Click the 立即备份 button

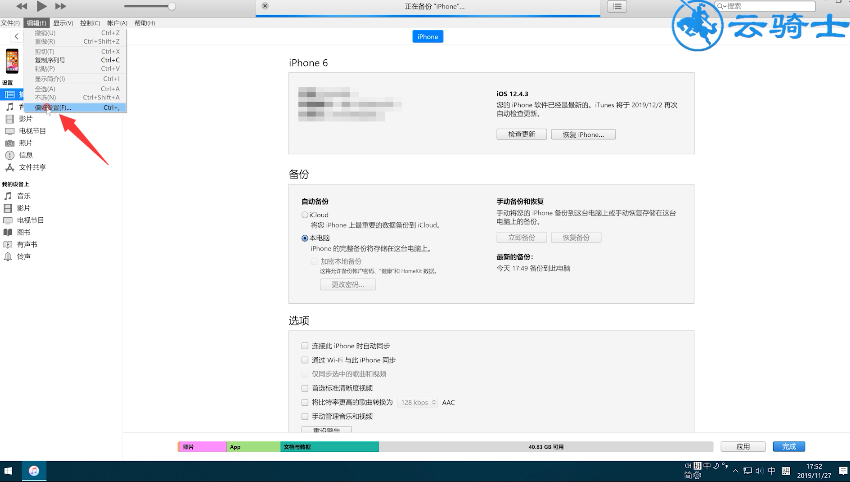pos(521,237)
